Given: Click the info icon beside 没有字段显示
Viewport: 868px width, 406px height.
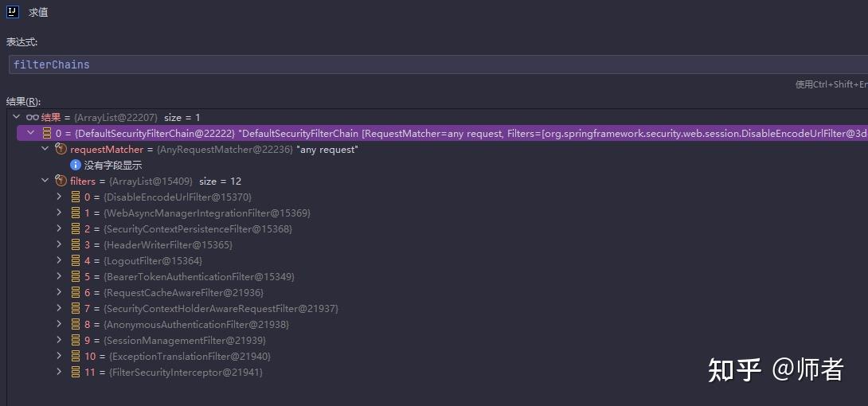Looking at the screenshot, I should (76, 165).
